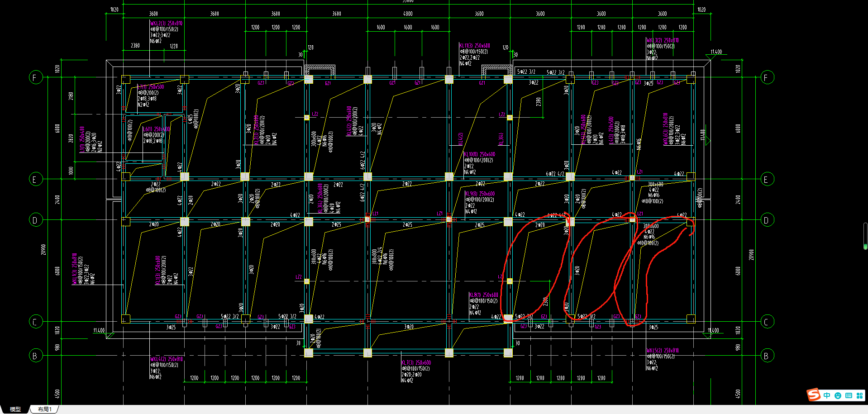Click the KL11(3) 250x600 beam label
This screenshot has width=868, height=414.
click(x=475, y=46)
